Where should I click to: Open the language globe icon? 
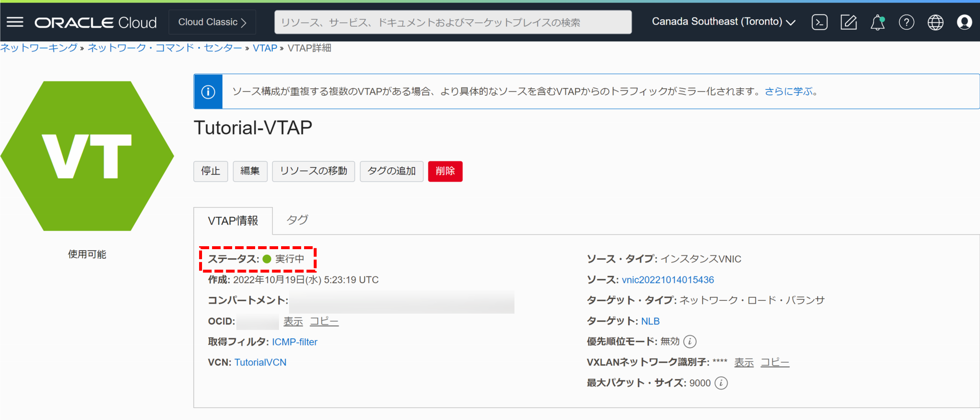click(935, 22)
